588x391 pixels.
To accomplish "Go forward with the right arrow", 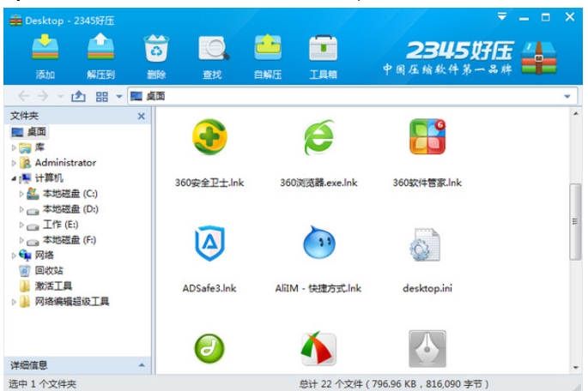I will tap(42, 96).
